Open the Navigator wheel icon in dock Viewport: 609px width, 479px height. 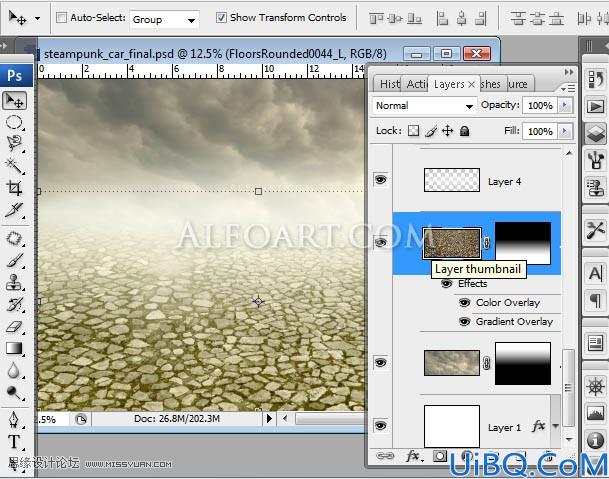tap(595, 387)
